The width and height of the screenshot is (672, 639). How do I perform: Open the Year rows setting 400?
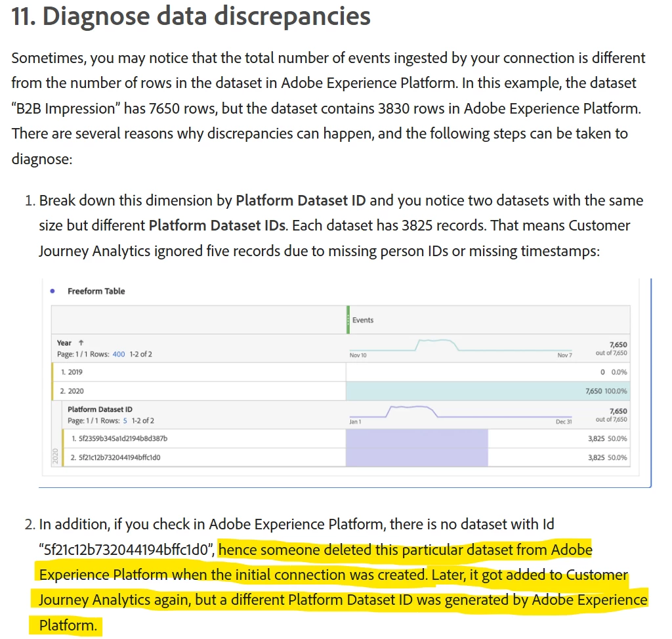[119, 354]
